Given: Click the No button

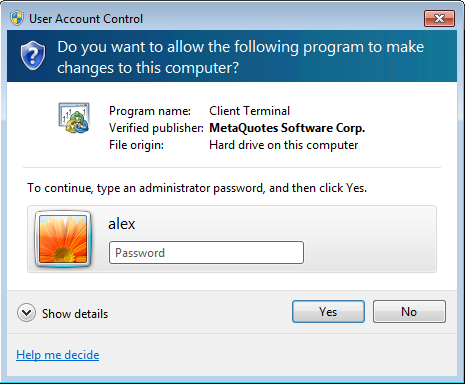Looking at the screenshot, I should tap(409, 312).
